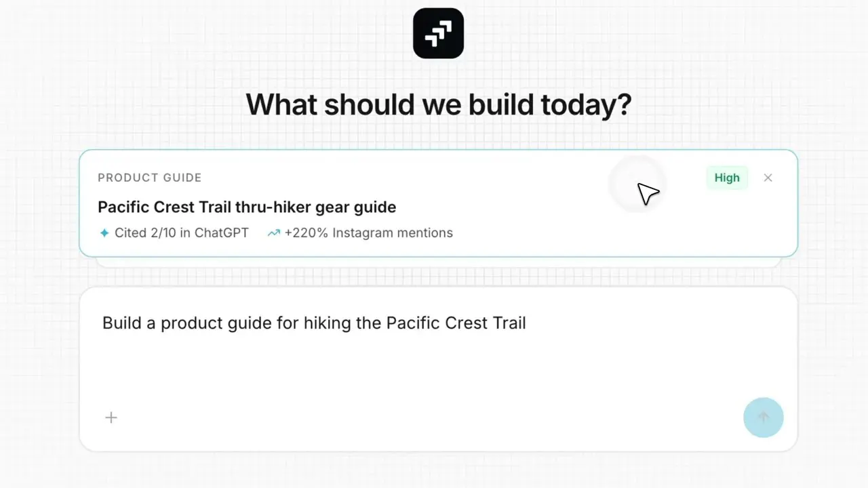Select the Pacific Crest Trail thru-hiker gear guide title
This screenshot has width=868, height=488.
(247, 207)
